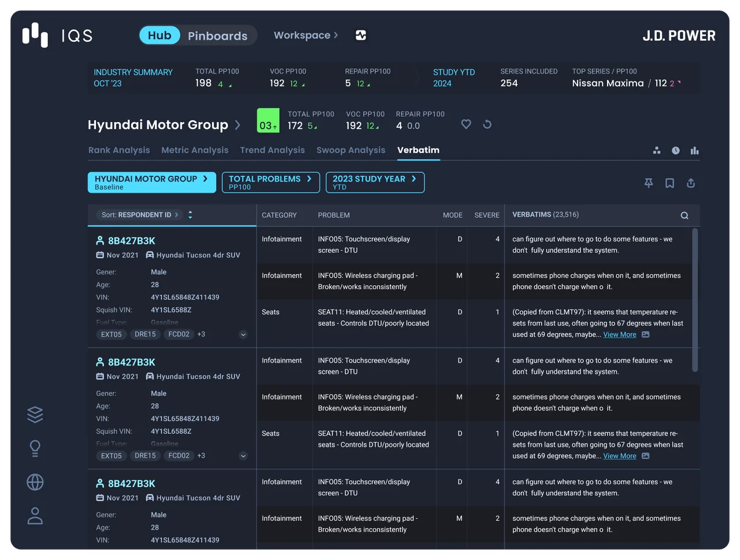
Task: Click the green 03 rank badge
Action: click(x=268, y=120)
